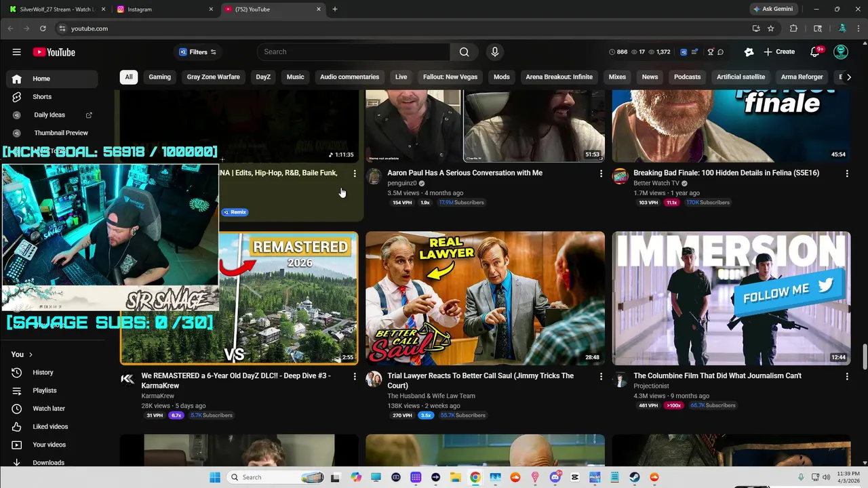Show more topic chips with the right arrow

point(848,77)
